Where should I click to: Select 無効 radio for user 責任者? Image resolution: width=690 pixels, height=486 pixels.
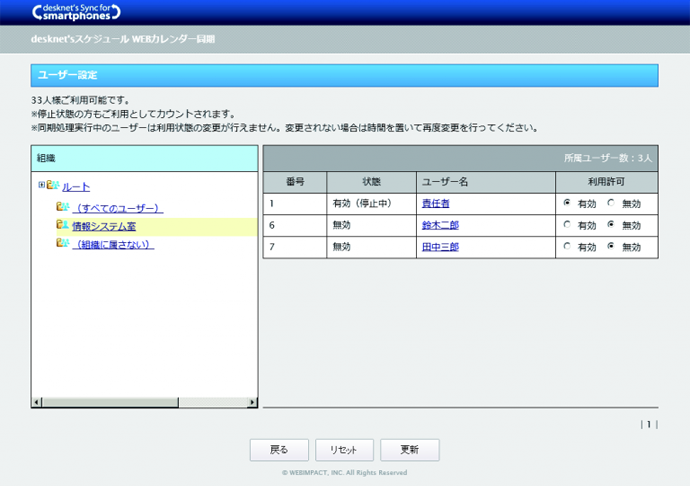tap(611, 203)
